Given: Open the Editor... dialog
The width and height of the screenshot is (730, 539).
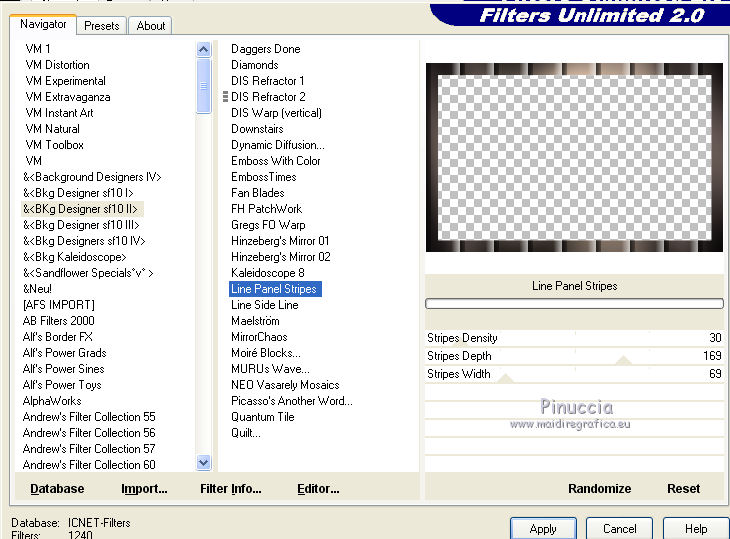Looking at the screenshot, I should point(318,489).
